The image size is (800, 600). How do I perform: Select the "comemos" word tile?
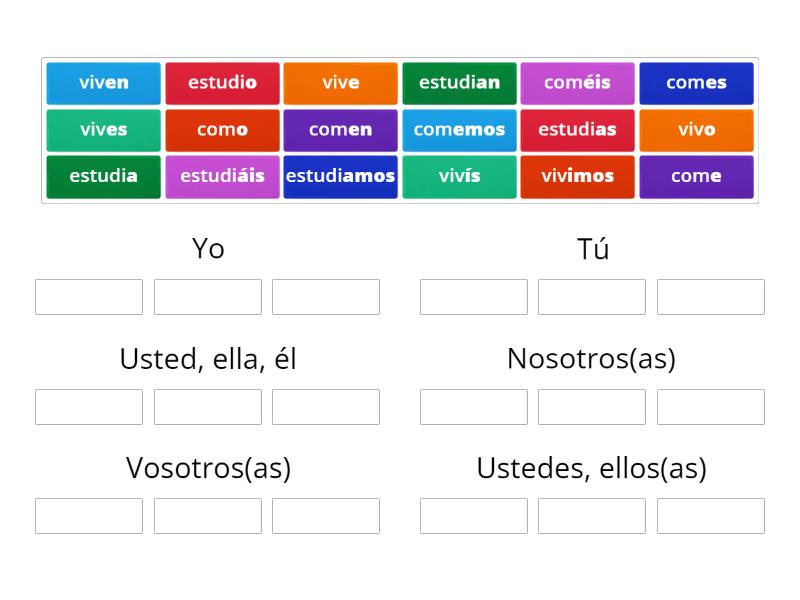(459, 130)
